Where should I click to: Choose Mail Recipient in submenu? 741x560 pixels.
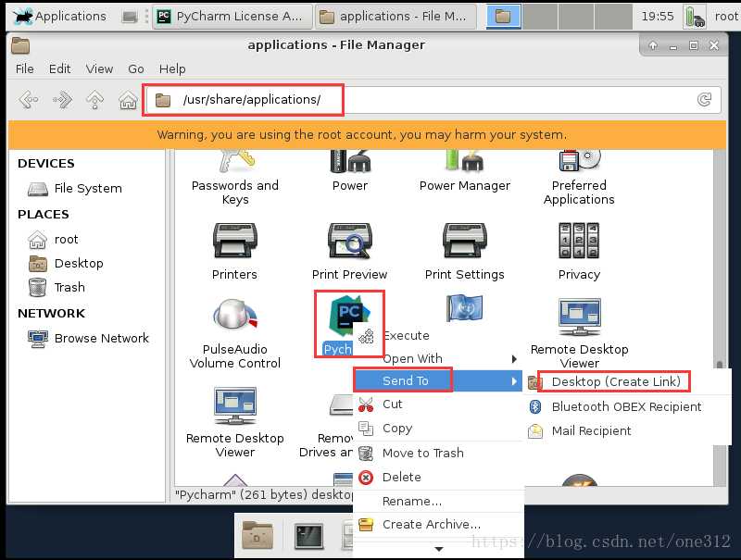pyautogui.click(x=626, y=430)
